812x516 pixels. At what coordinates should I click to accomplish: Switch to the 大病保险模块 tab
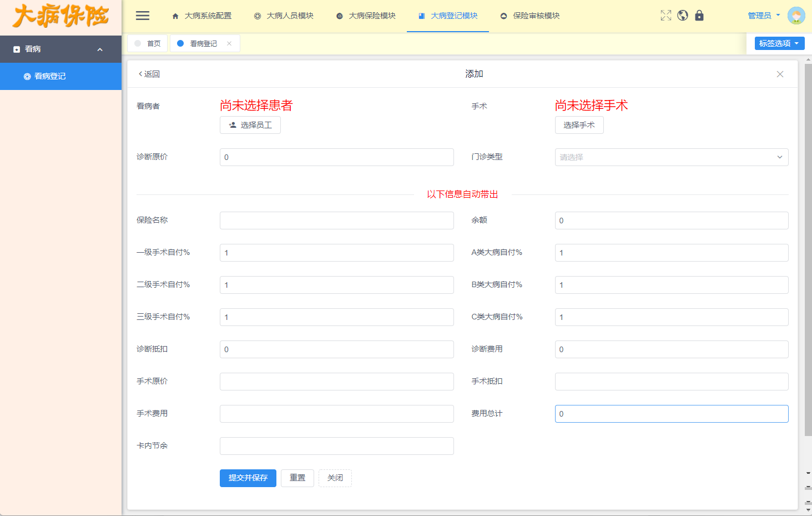[x=365, y=16]
